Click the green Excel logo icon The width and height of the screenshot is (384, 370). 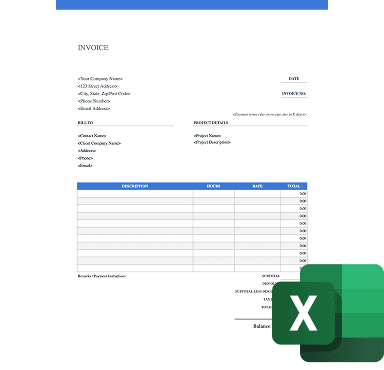click(x=328, y=313)
